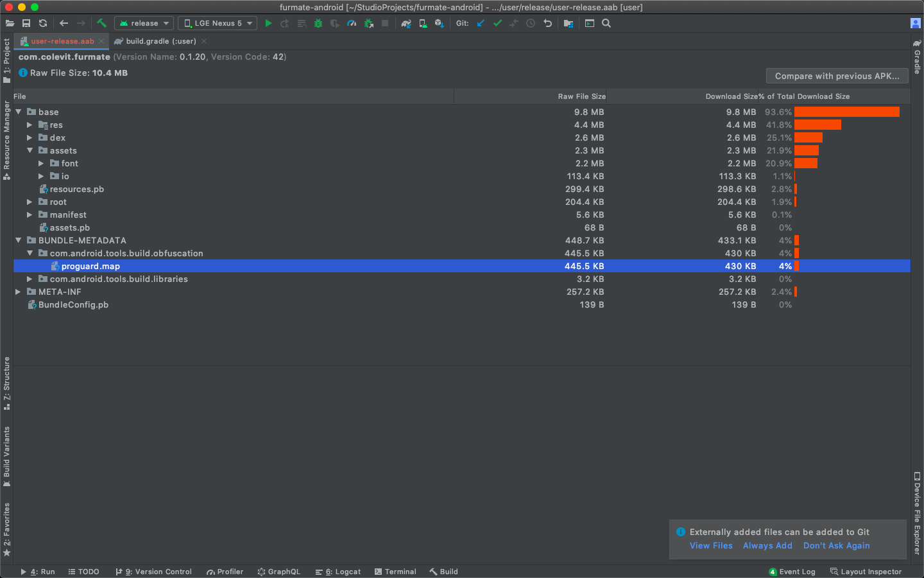Viewport: 924px width, 578px height.
Task: Click the Sync/Reload from disk icon
Action: tap(43, 23)
